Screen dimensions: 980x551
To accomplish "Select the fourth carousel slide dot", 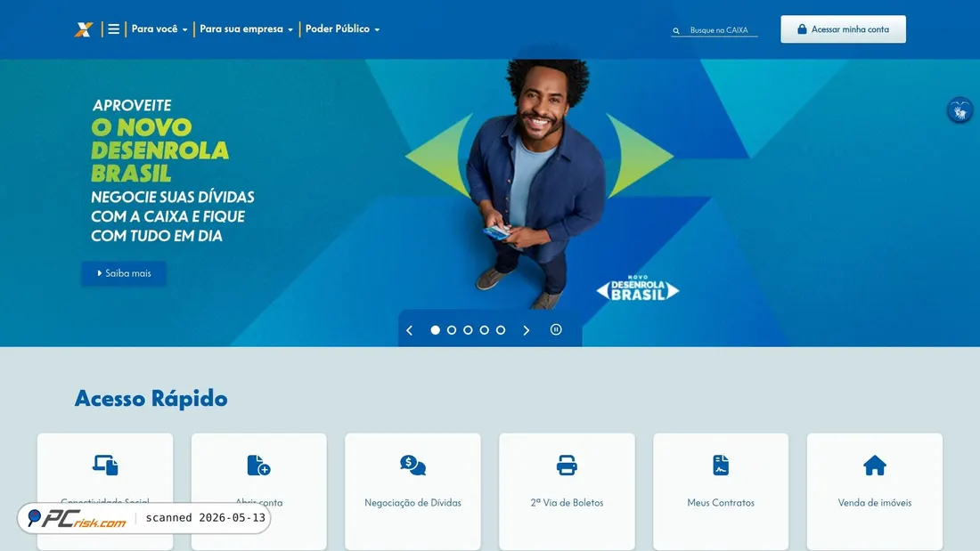I will click(x=485, y=330).
